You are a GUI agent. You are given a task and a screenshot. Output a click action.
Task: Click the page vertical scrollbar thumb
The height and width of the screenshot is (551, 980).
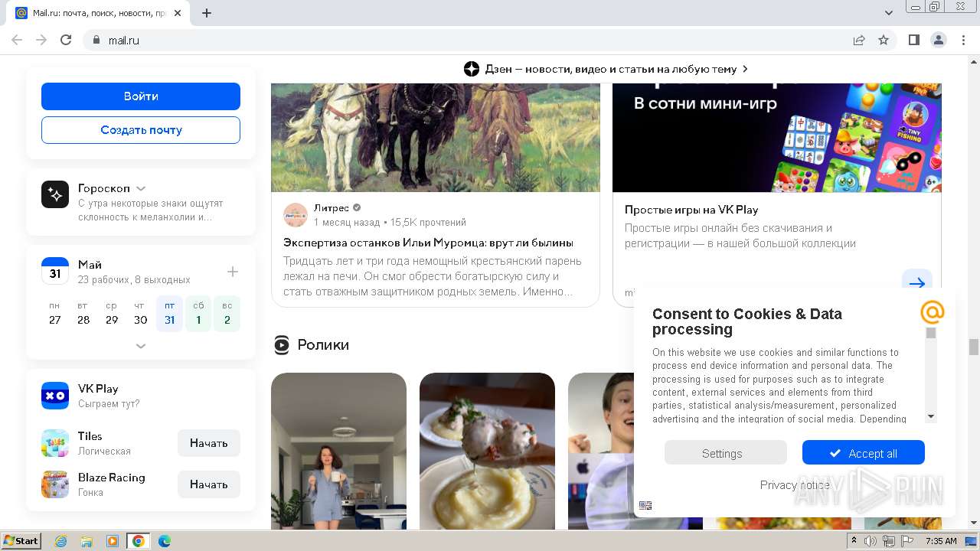pos(974,347)
